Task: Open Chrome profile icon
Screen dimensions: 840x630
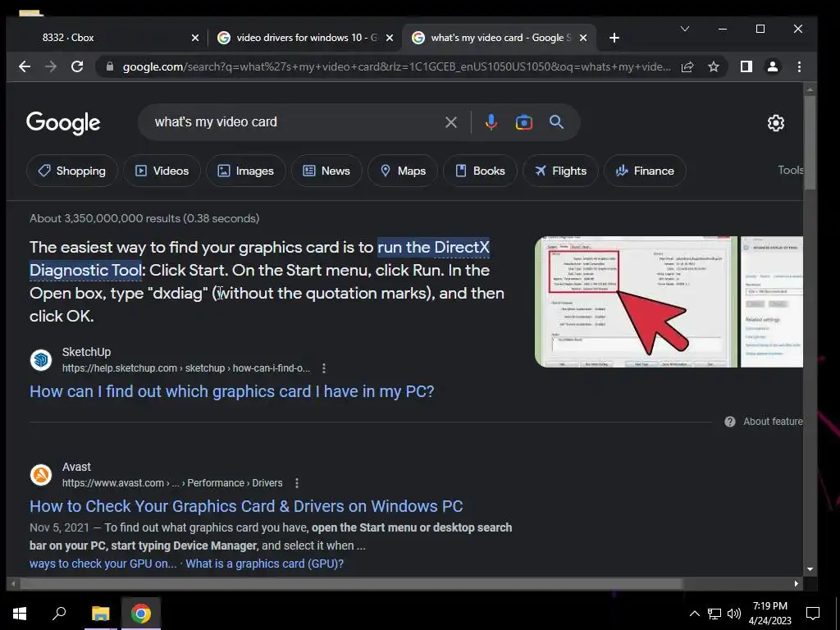Action: pyautogui.click(x=773, y=66)
